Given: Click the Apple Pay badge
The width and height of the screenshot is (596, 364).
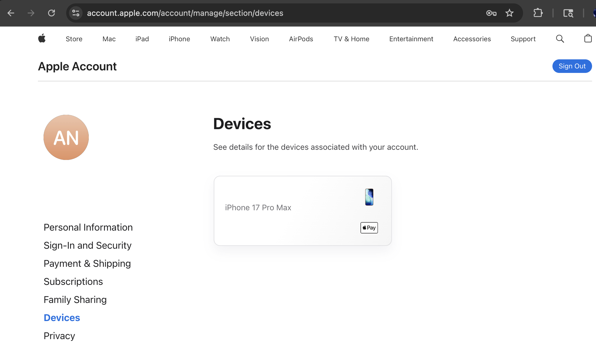Looking at the screenshot, I should pos(369,228).
